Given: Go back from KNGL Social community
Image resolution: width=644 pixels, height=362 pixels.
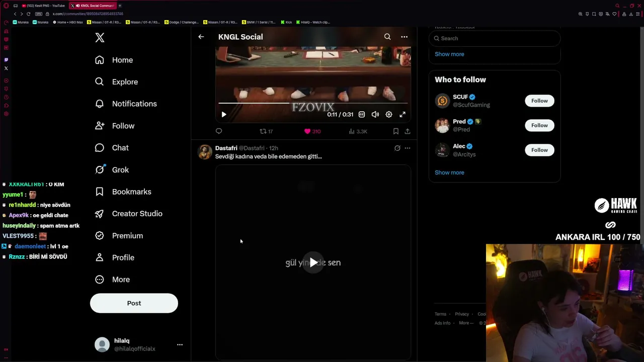Looking at the screenshot, I should click(201, 37).
